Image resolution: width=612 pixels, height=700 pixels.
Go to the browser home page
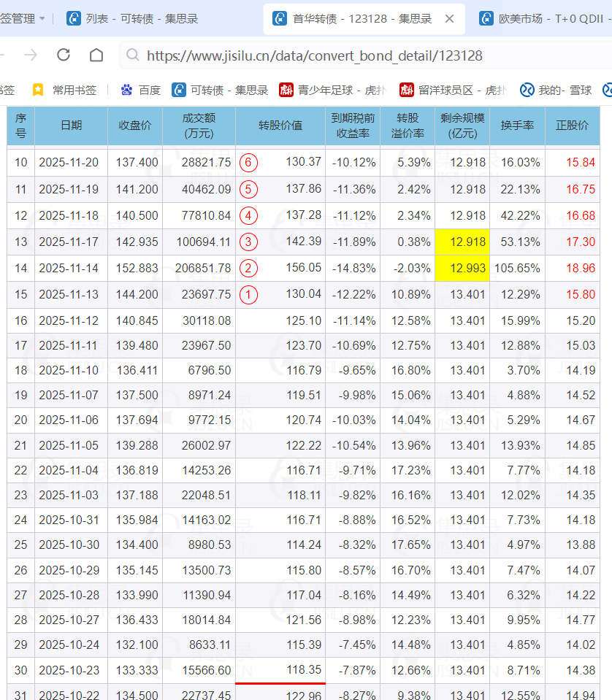96,55
